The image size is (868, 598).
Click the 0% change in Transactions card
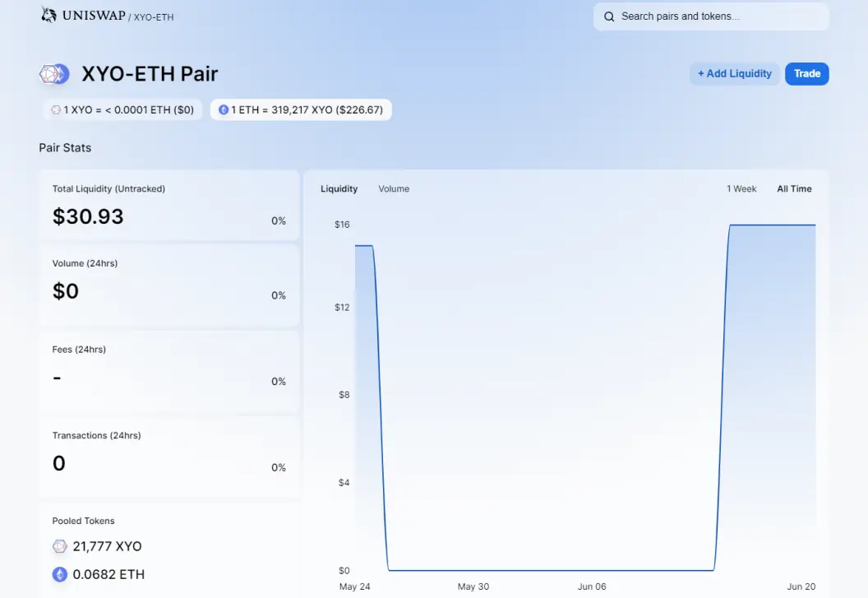[279, 468]
